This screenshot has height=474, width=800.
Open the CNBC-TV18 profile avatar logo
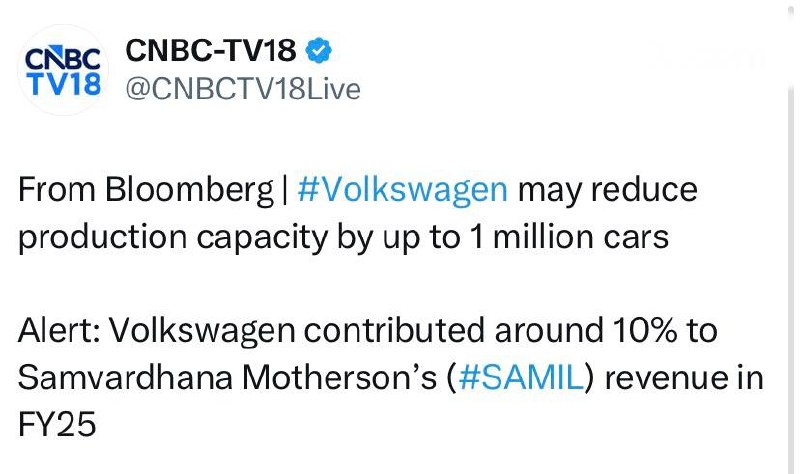[62, 70]
